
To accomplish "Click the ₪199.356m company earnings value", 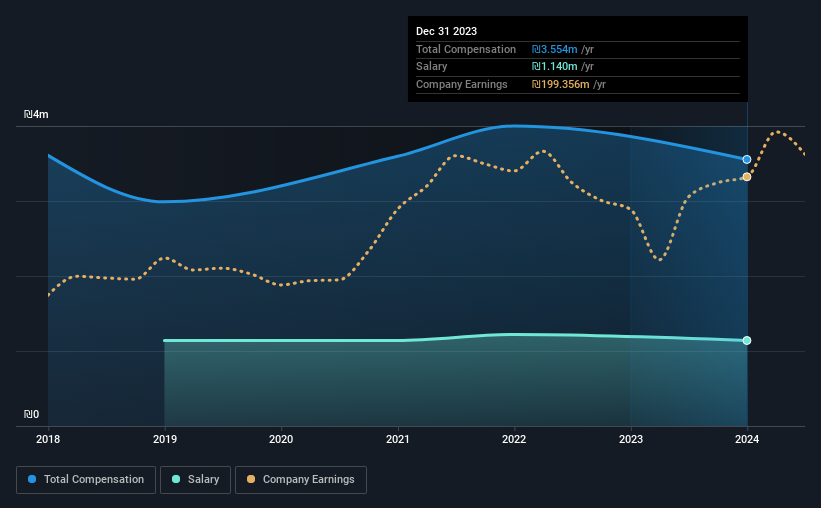I will click(x=561, y=84).
